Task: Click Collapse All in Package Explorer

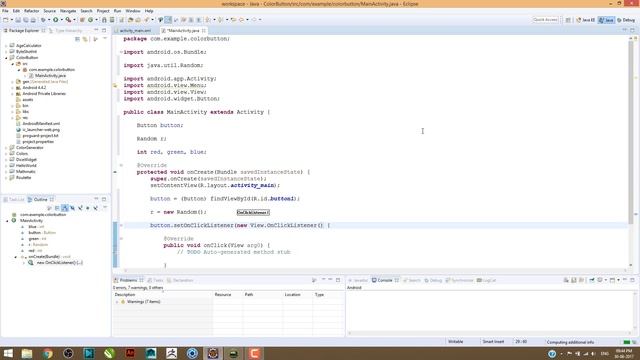Action: 77,39
